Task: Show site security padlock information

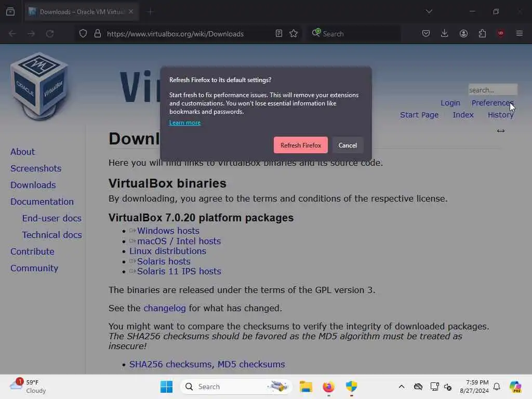Action: tap(98, 34)
